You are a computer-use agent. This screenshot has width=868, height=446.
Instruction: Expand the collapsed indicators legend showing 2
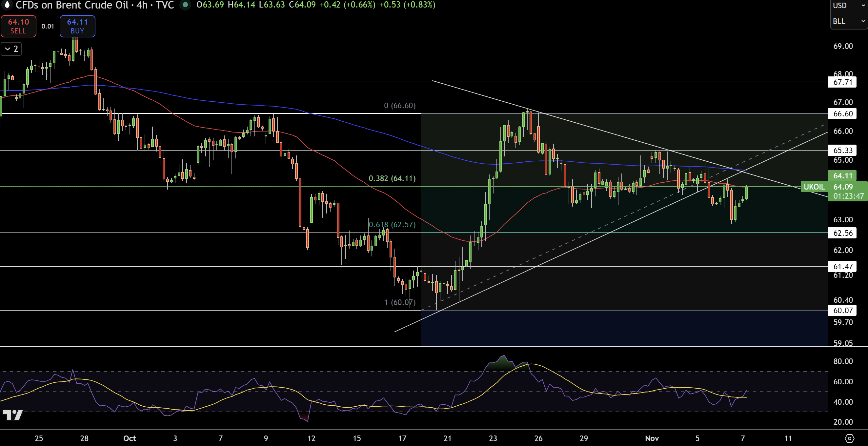click(x=11, y=49)
